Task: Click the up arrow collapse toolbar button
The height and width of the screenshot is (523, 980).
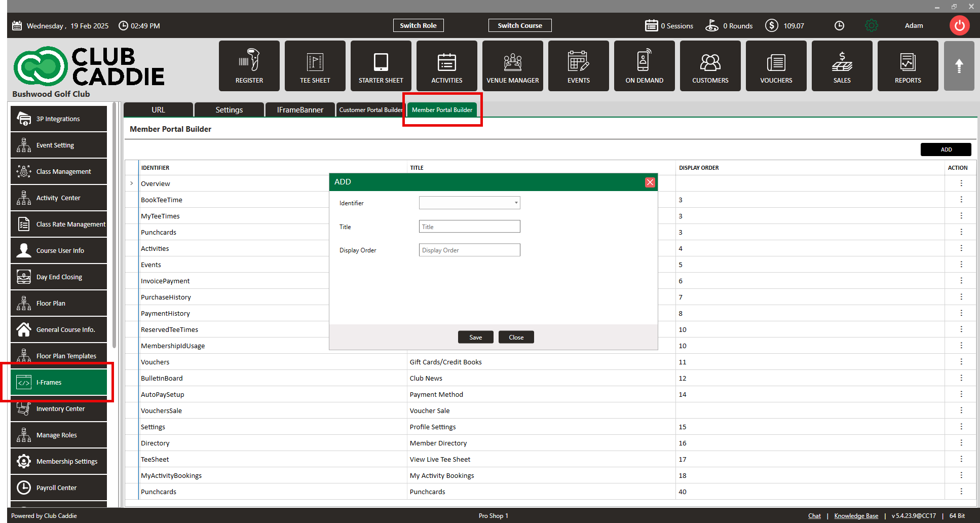Action: pyautogui.click(x=959, y=66)
